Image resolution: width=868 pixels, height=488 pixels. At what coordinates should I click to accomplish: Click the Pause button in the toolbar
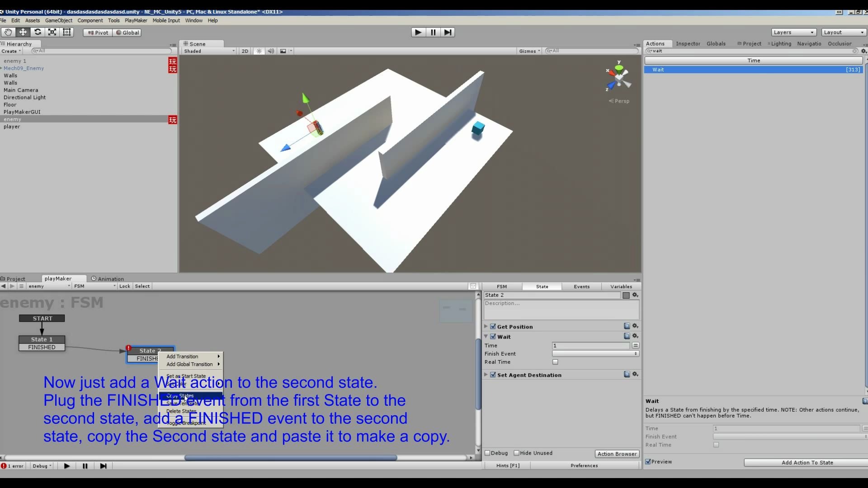point(433,32)
